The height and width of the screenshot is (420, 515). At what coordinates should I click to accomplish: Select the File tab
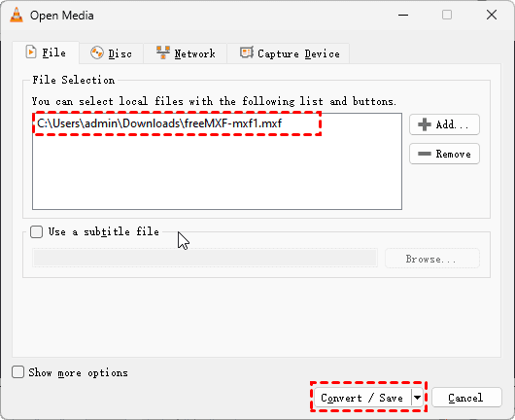point(46,52)
